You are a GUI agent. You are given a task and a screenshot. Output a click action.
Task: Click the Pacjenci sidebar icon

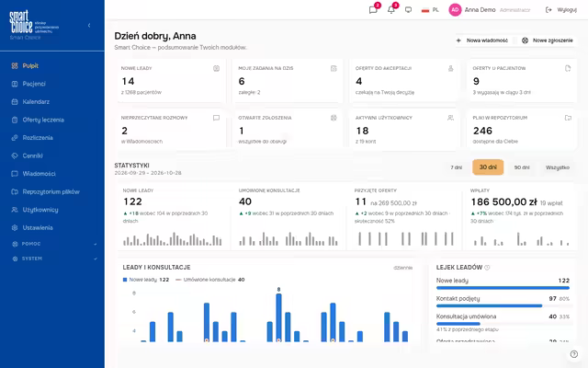point(15,84)
